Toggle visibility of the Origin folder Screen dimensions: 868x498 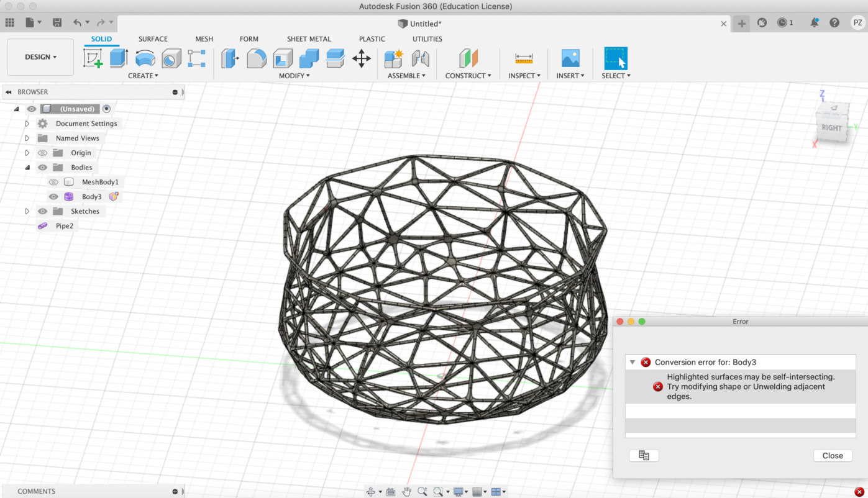point(42,153)
